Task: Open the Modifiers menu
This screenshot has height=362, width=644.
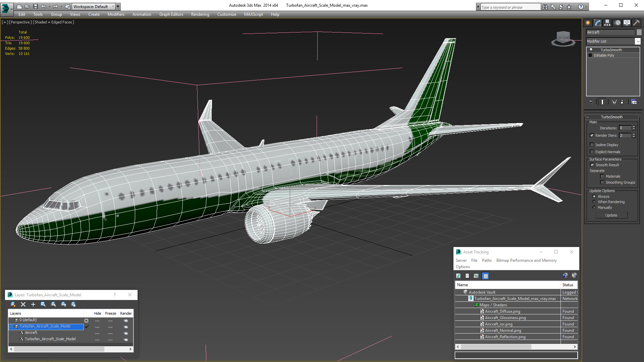Action: [115, 14]
